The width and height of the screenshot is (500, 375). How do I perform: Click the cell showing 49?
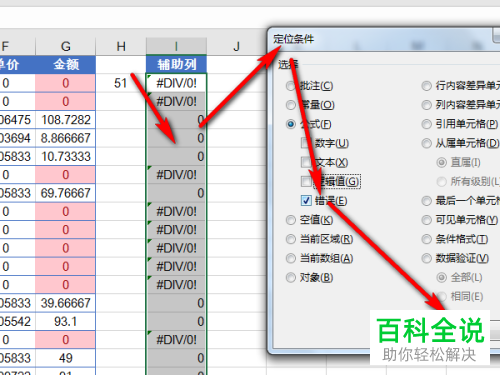[65, 358]
